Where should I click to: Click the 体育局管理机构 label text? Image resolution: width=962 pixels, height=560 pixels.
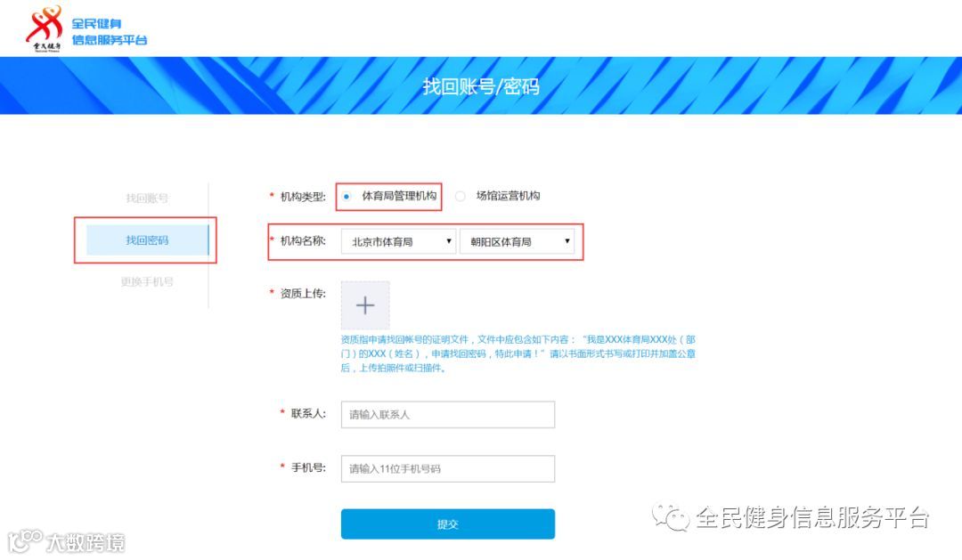tap(399, 196)
